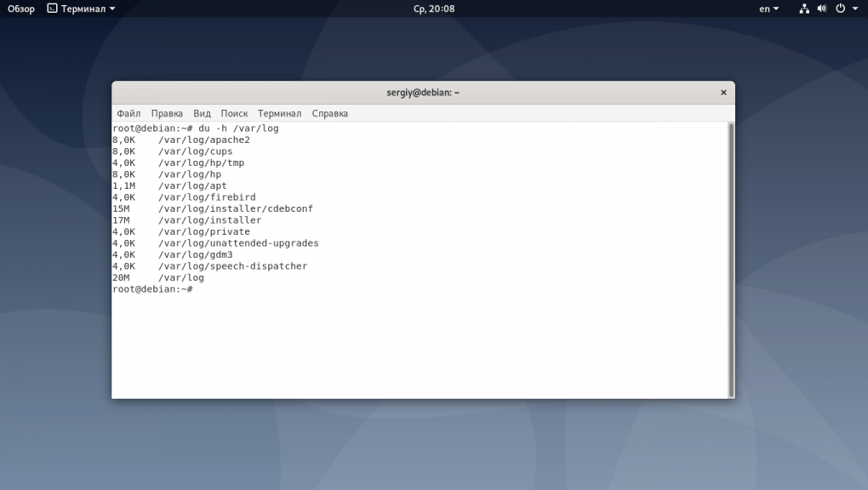Screen dimensions: 868x490
Task: Expand the system menu arrow beside power
Action: (x=854, y=9)
